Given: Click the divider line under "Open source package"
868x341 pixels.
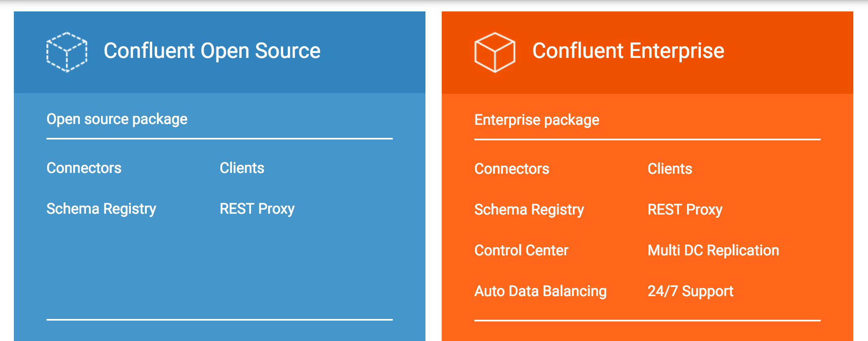Looking at the screenshot, I should pos(220,139).
